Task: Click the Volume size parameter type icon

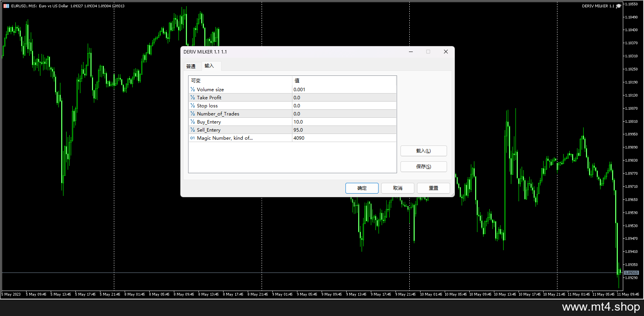Action: [x=192, y=89]
